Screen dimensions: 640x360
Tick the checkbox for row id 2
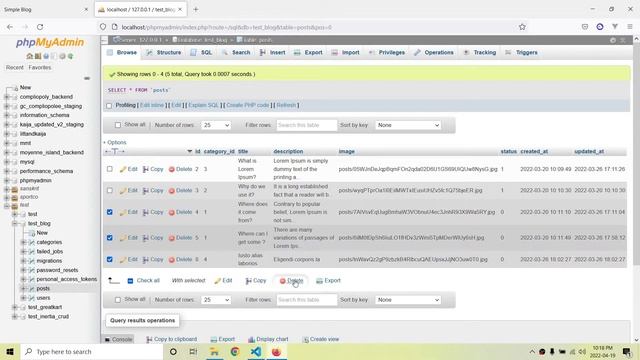[110, 169]
